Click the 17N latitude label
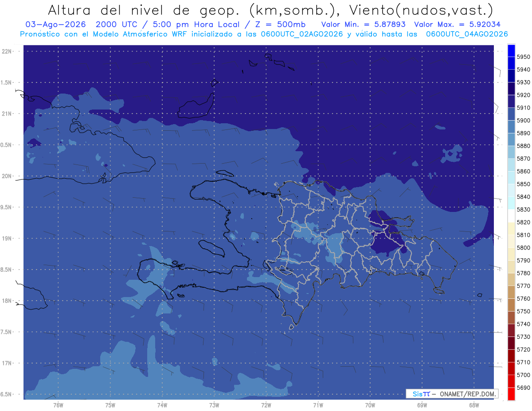The height and width of the screenshot is (411, 532). pos(7,364)
